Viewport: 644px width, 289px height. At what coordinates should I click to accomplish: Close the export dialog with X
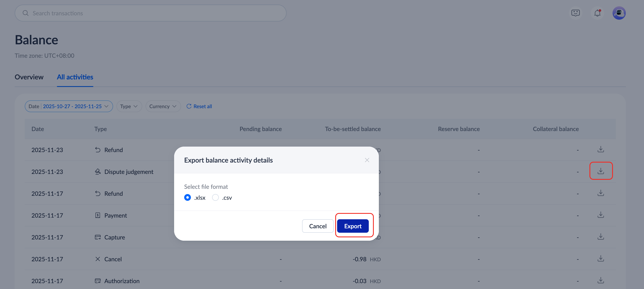point(367,160)
